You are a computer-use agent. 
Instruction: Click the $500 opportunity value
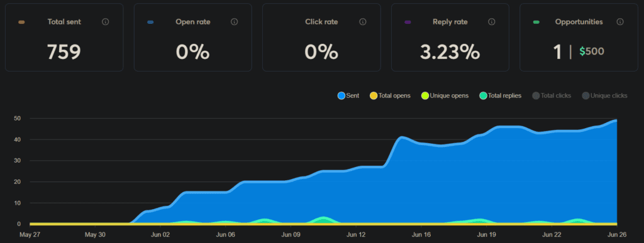pos(592,51)
